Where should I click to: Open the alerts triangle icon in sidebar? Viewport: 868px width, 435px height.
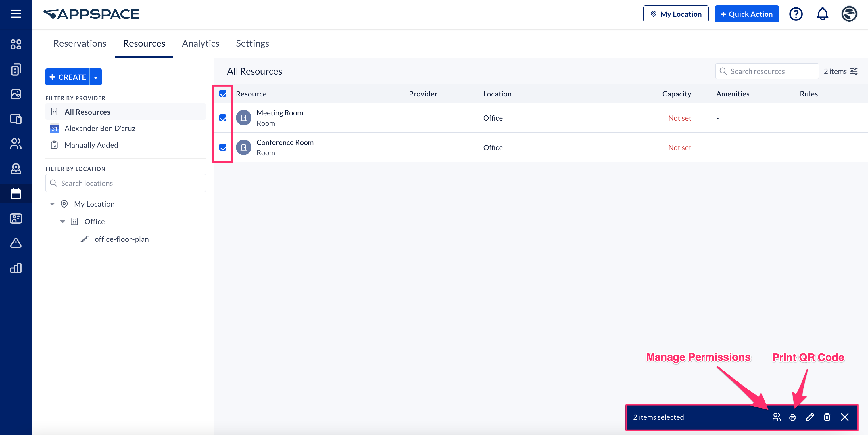(16, 243)
